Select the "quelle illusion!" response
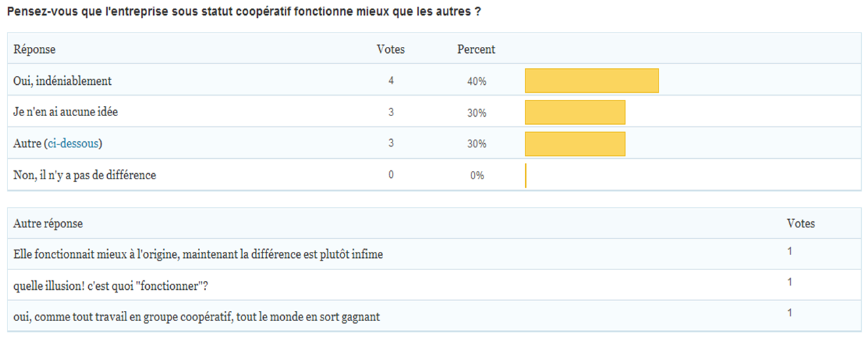The image size is (868, 338). point(111,286)
